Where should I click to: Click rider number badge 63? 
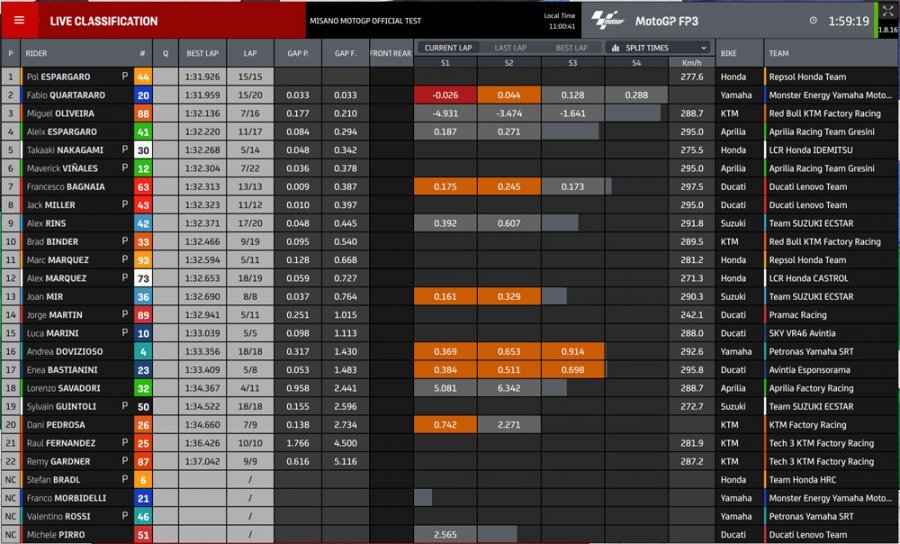pyautogui.click(x=143, y=187)
